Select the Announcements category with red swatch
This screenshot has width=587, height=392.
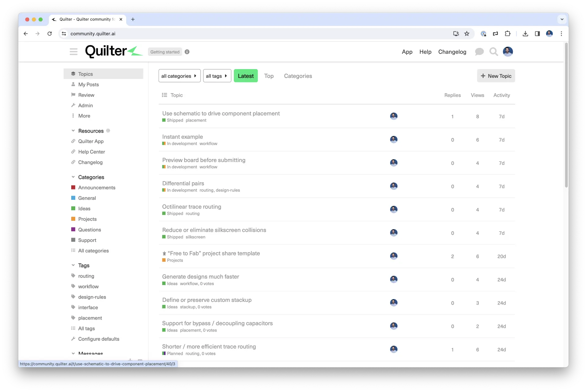(x=97, y=188)
